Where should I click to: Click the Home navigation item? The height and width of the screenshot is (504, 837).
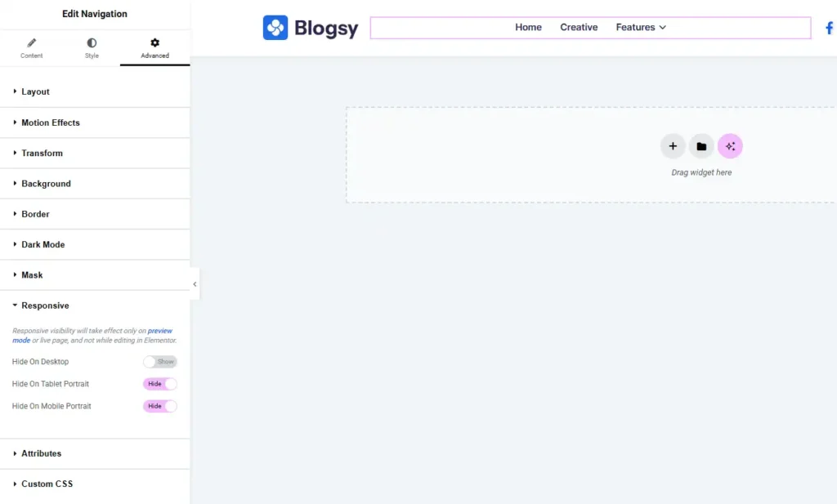pyautogui.click(x=528, y=28)
